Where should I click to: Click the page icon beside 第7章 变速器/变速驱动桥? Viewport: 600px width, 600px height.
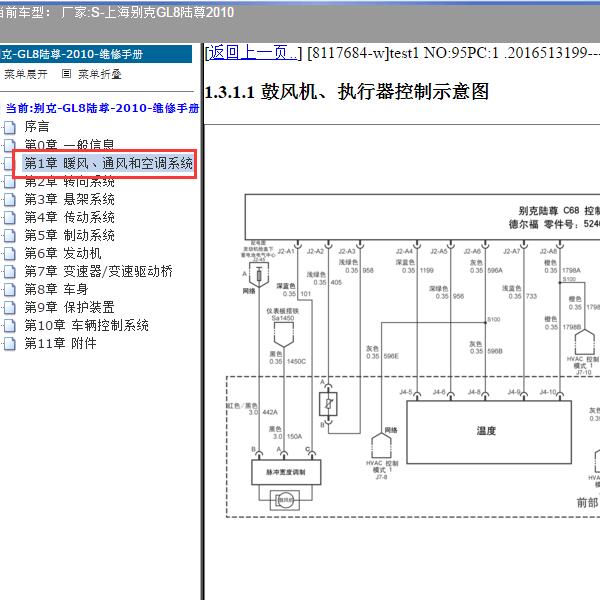click(x=9, y=271)
